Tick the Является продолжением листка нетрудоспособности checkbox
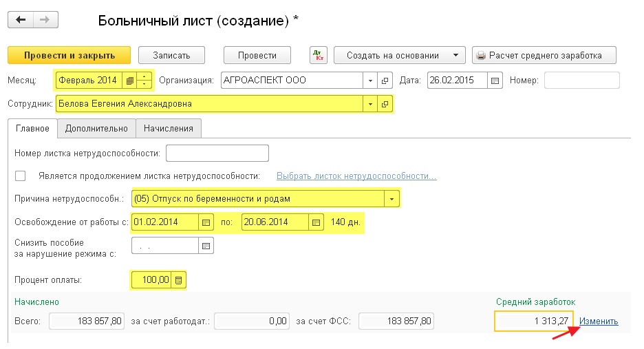Image resolution: width=644 pixels, height=349 pixels. point(20,176)
